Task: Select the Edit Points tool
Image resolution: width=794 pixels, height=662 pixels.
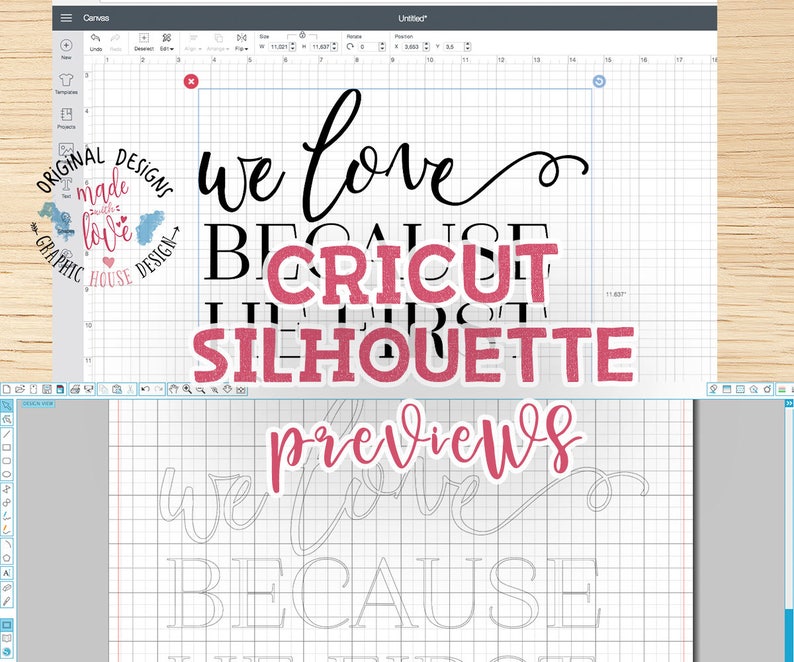Action: [x=7, y=420]
